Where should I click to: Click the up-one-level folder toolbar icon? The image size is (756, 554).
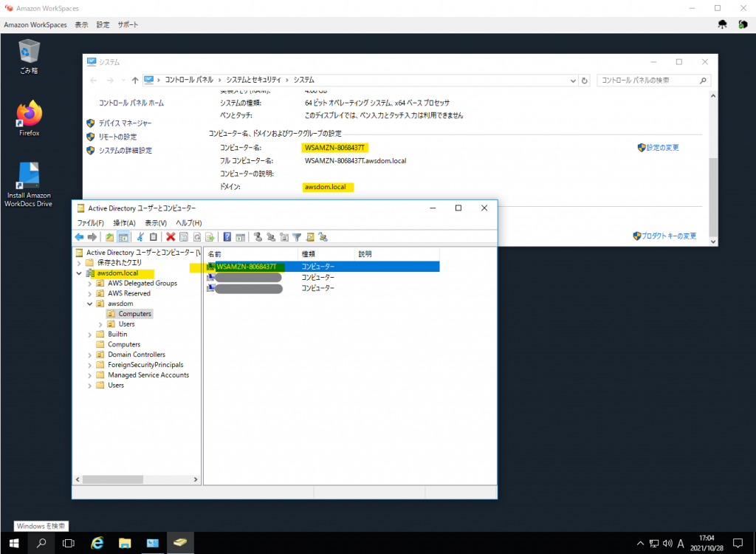(x=110, y=237)
